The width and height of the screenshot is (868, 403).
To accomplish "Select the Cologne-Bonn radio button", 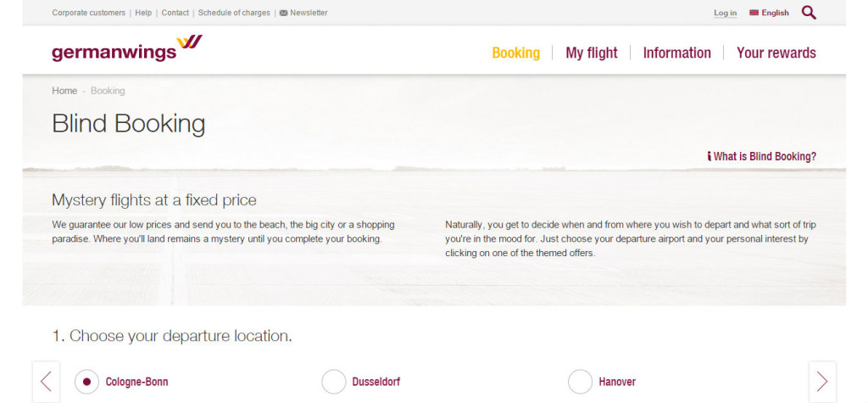I will click(x=86, y=382).
